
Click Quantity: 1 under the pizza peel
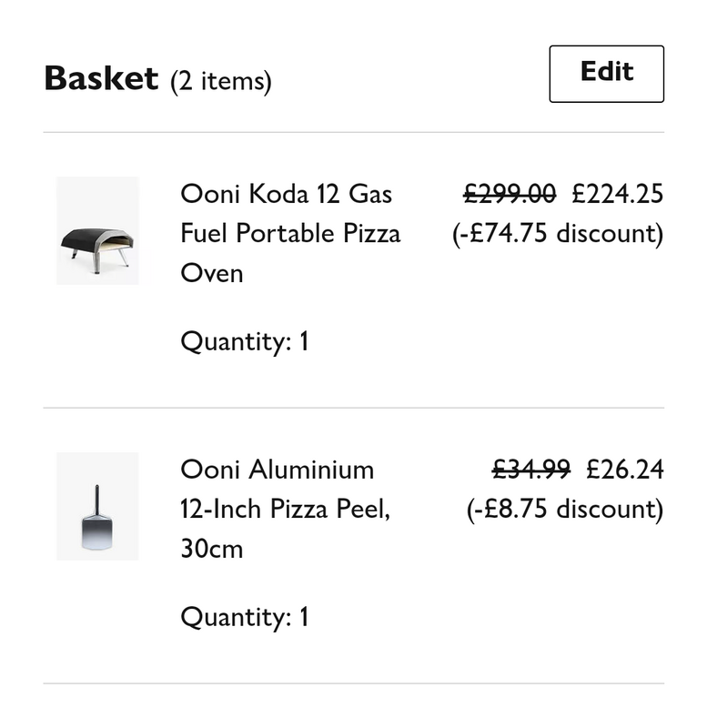[244, 617]
